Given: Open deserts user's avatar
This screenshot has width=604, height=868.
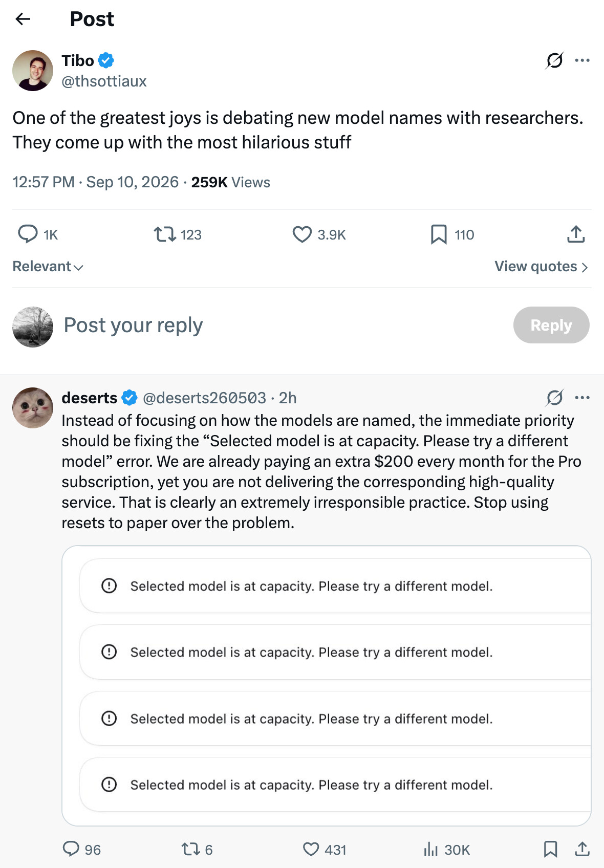Looking at the screenshot, I should 33,408.
